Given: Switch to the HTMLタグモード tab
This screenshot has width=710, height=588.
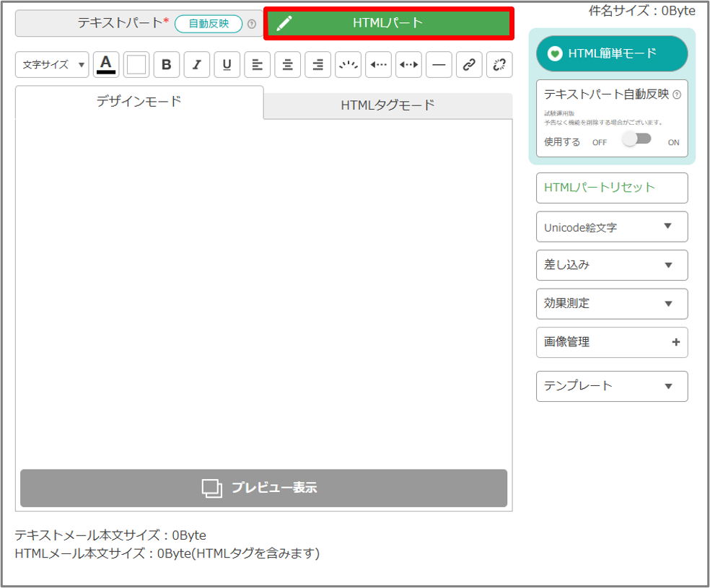Looking at the screenshot, I should (387, 105).
